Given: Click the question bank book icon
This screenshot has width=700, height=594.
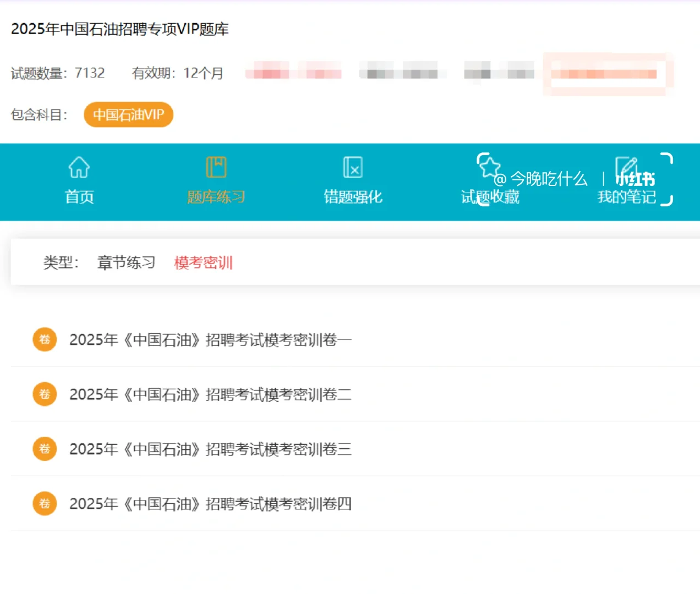Looking at the screenshot, I should (x=216, y=167).
